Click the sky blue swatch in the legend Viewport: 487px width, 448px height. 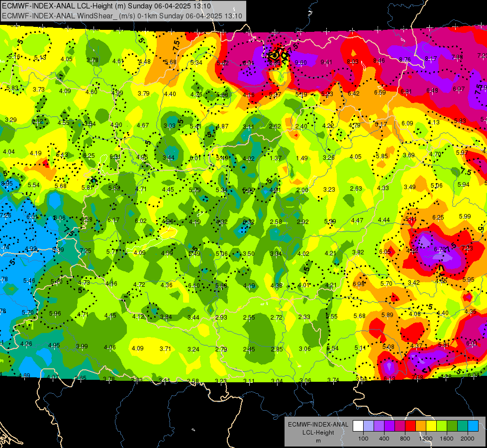[473, 426]
